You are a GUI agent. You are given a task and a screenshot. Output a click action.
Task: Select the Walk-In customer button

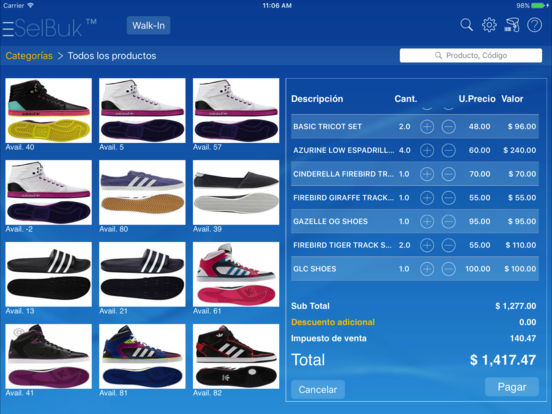148,25
